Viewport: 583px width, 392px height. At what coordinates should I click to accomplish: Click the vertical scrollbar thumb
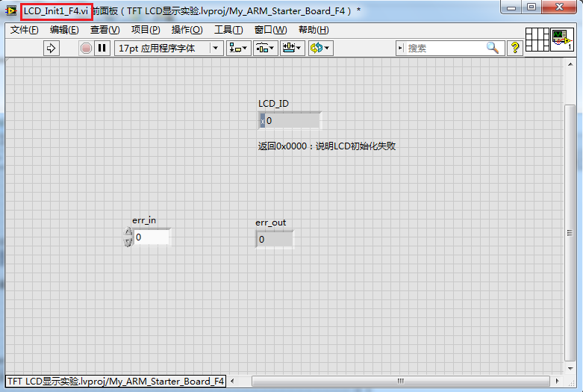pos(570,233)
